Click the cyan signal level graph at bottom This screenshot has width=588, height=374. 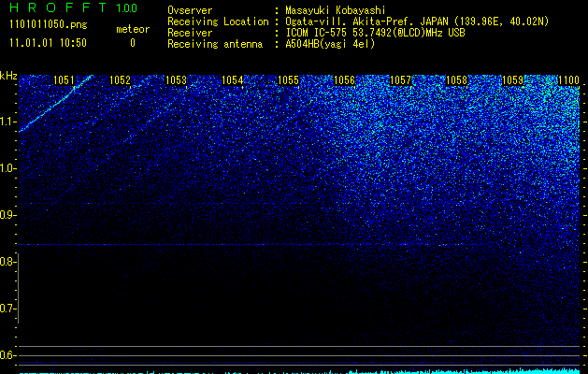pos(300,371)
